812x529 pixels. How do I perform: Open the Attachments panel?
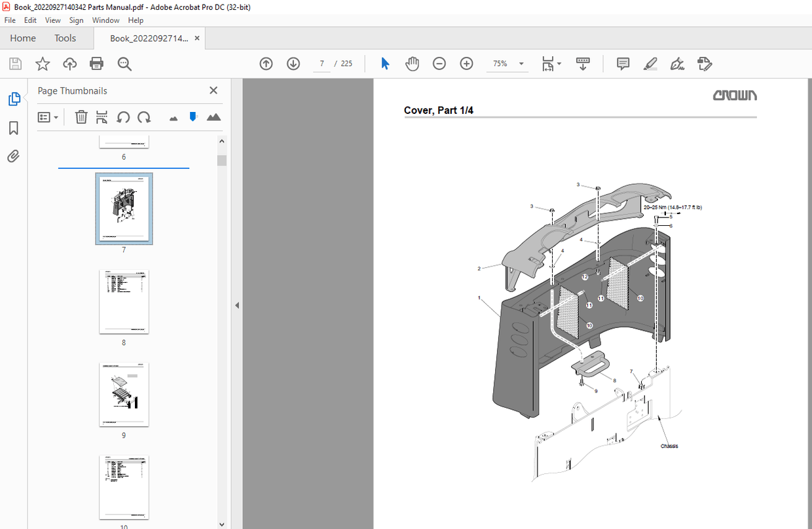[13, 156]
